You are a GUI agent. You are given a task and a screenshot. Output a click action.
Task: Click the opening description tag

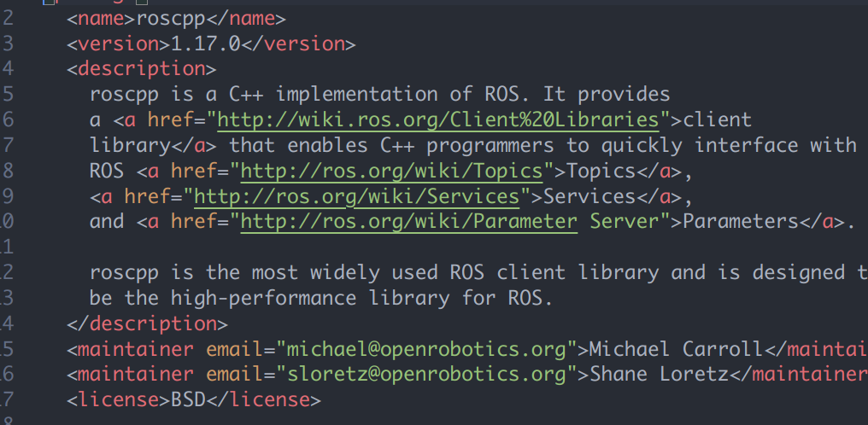pyautogui.click(x=142, y=69)
